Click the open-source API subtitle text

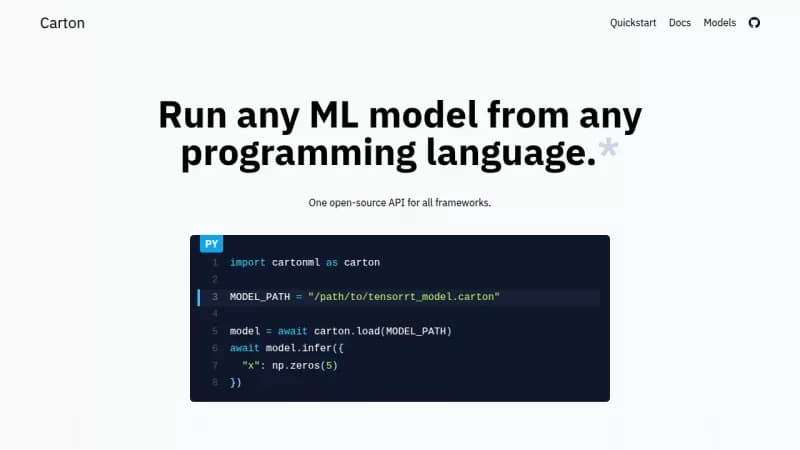pyautogui.click(x=400, y=202)
